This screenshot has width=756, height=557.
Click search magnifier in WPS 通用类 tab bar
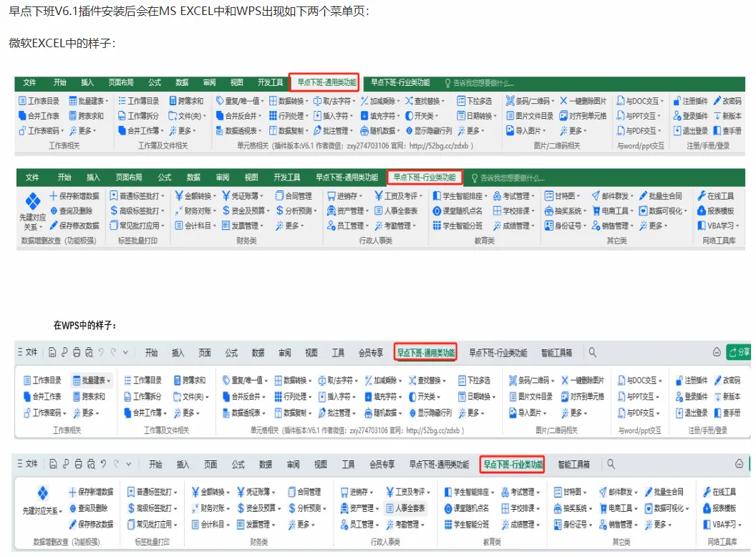pos(593,352)
